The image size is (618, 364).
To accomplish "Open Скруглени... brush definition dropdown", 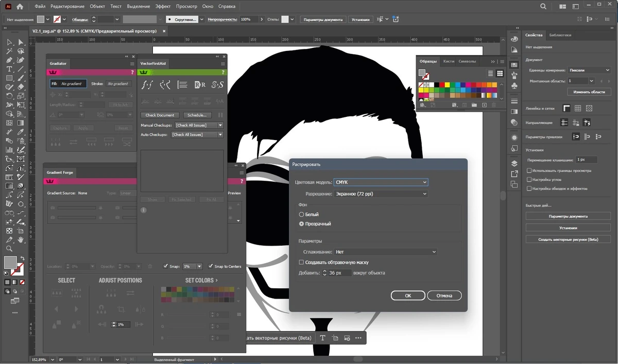I will pos(201,19).
